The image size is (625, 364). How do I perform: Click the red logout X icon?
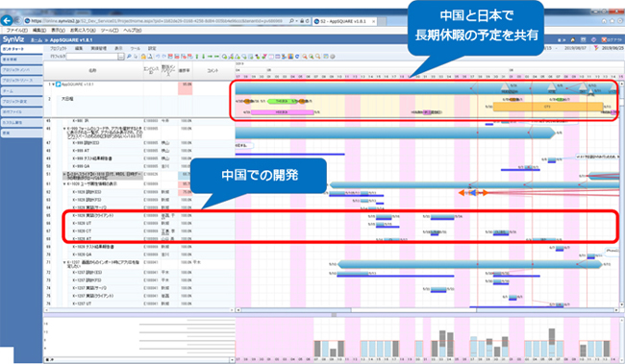(x=604, y=39)
